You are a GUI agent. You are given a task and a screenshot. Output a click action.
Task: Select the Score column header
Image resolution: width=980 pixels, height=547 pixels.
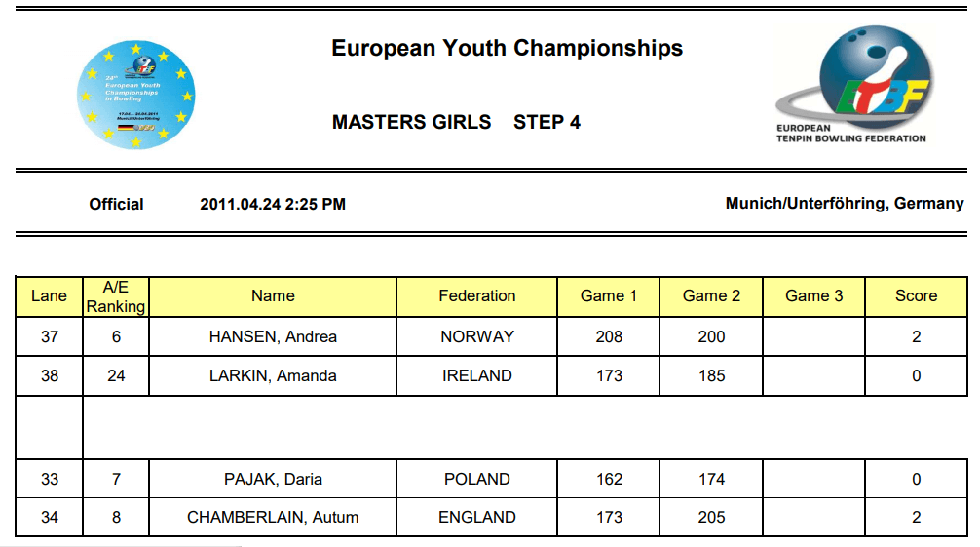917,296
